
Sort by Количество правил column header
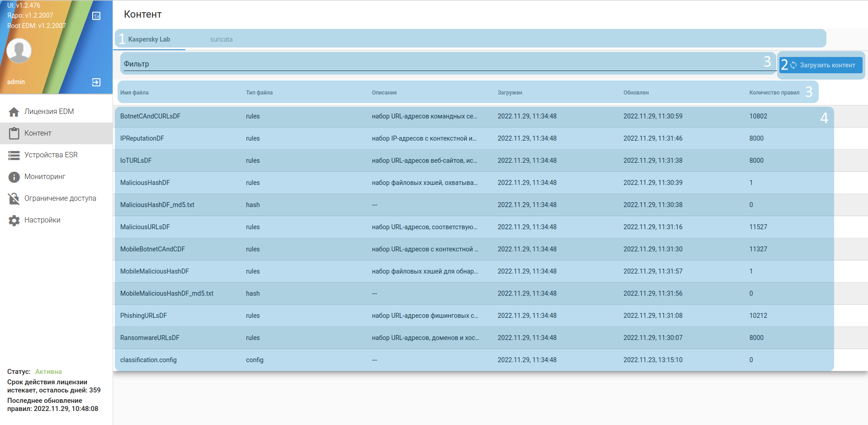[x=774, y=93]
